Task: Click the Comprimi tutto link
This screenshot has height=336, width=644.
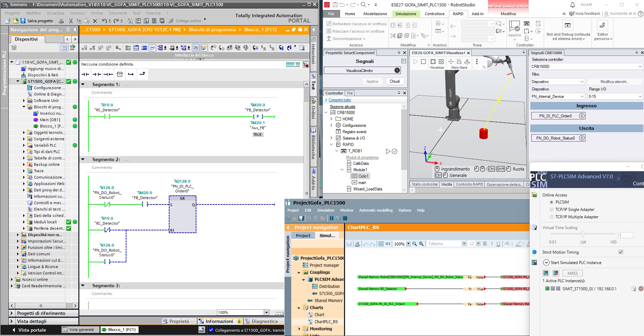Action: click(340, 100)
